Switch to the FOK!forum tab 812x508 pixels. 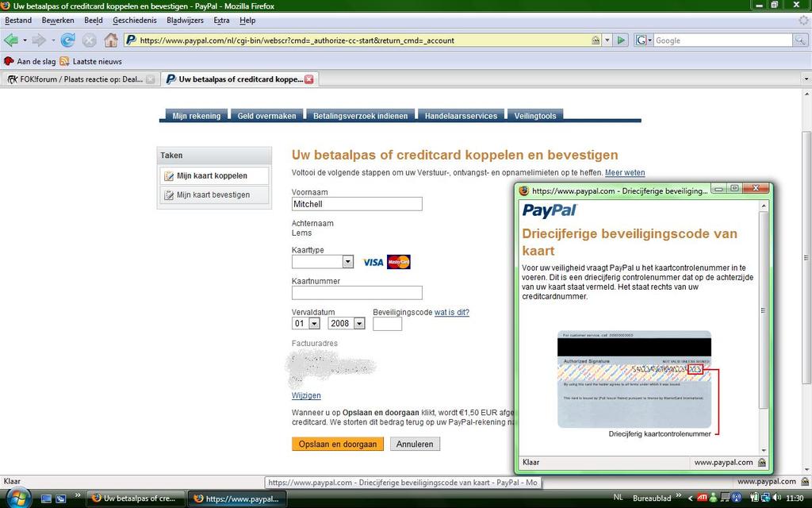[x=79, y=79]
